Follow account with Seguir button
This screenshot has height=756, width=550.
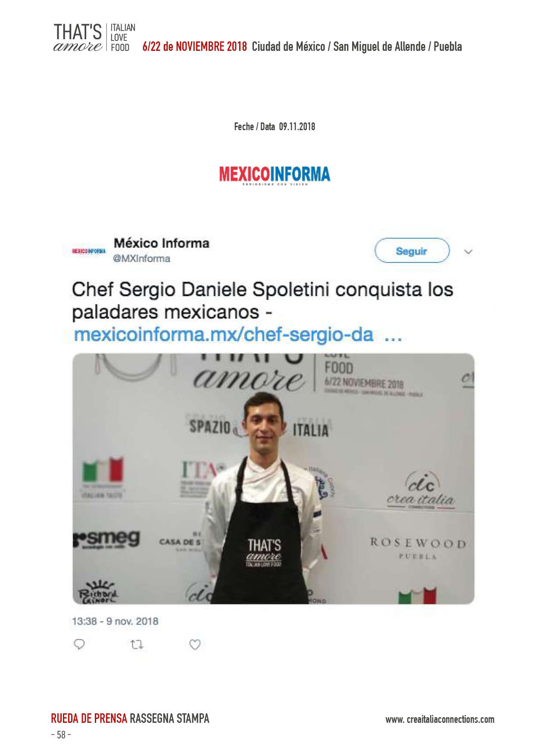tap(412, 250)
